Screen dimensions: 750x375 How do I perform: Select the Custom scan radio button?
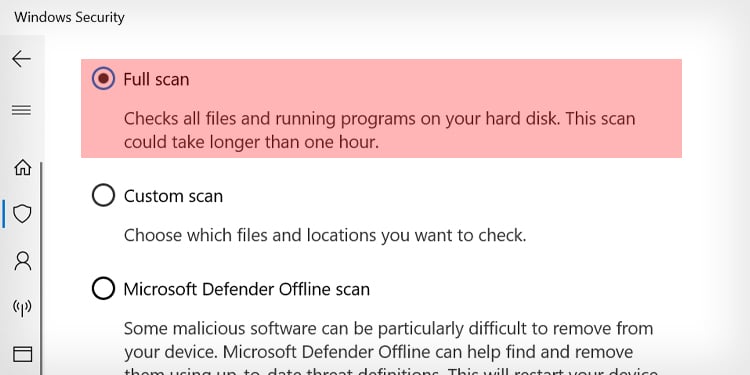tap(103, 195)
